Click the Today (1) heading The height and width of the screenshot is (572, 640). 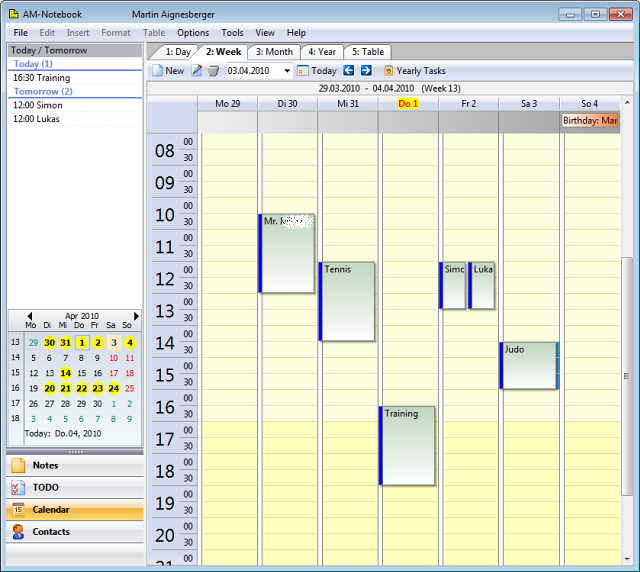coord(33,64)
